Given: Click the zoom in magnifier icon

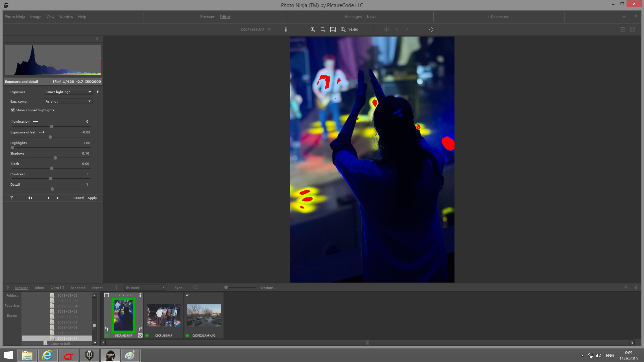Looking at the screenshot, I should click(313, 29).
